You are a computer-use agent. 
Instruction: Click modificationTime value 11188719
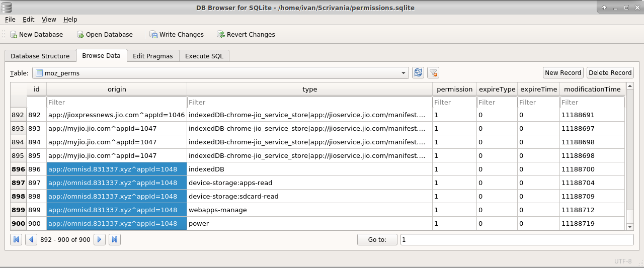pos(592,223)
